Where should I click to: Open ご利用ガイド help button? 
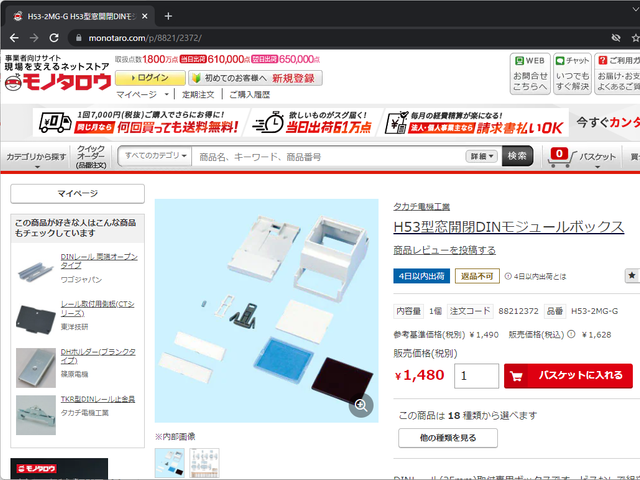(618, 74)
